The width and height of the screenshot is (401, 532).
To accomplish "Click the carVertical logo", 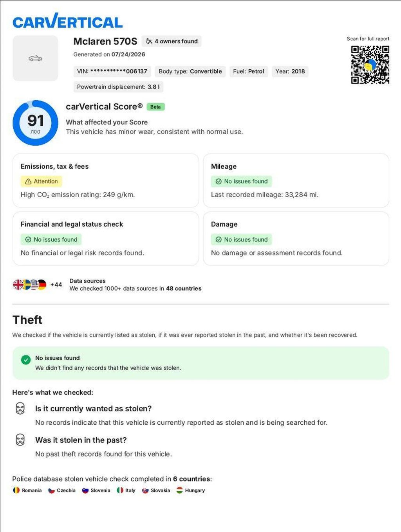I will coord(67,21).
